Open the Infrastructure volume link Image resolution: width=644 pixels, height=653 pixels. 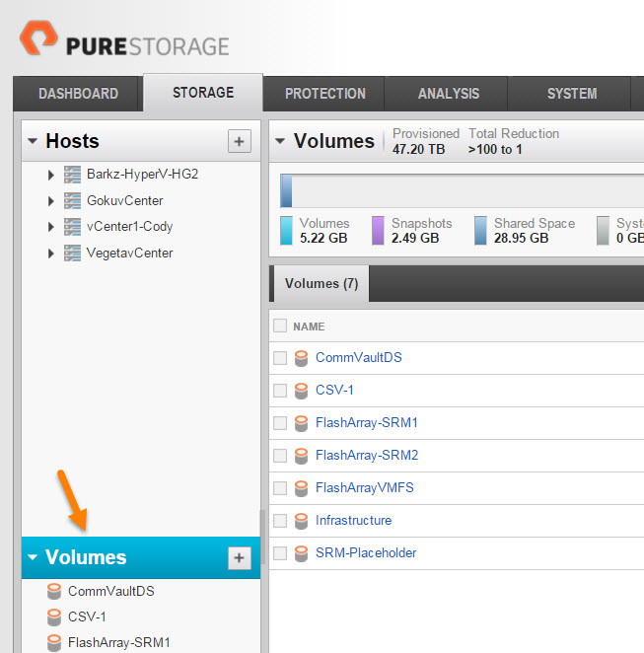click(353, 520)
